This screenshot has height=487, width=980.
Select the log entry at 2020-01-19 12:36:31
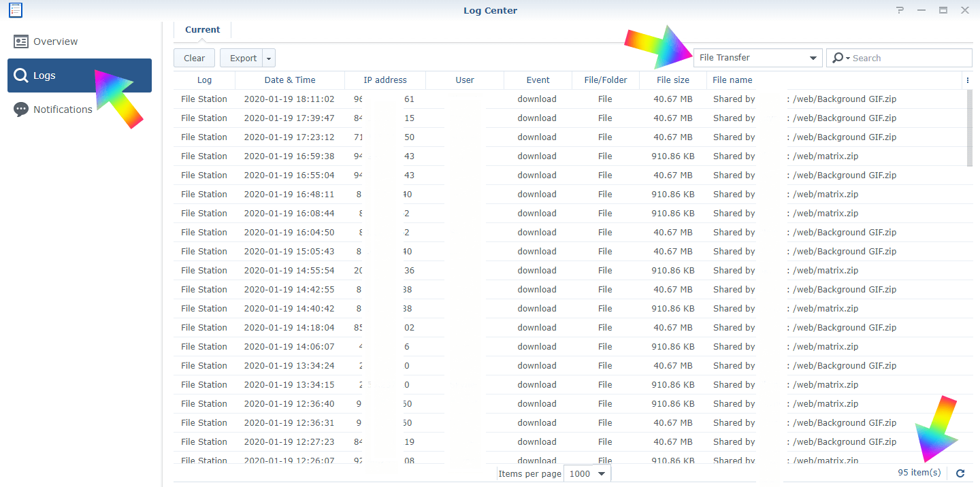pos(570,423)
